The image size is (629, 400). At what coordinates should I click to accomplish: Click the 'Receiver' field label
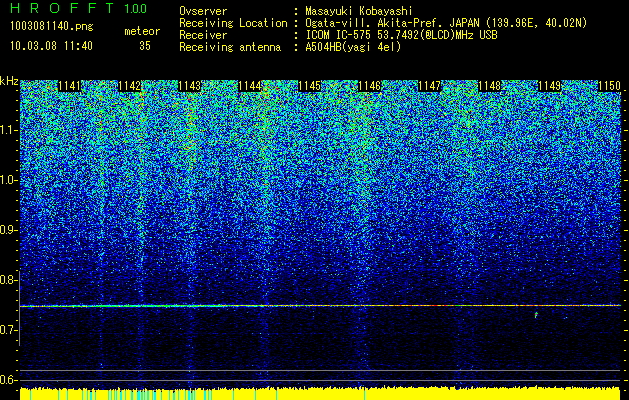pos(203,35)
